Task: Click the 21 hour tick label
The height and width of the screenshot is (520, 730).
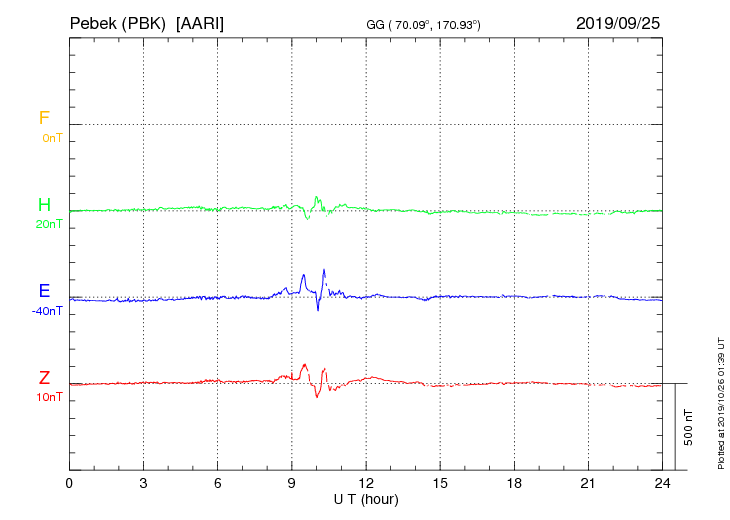Action: (x=588, y=484)
